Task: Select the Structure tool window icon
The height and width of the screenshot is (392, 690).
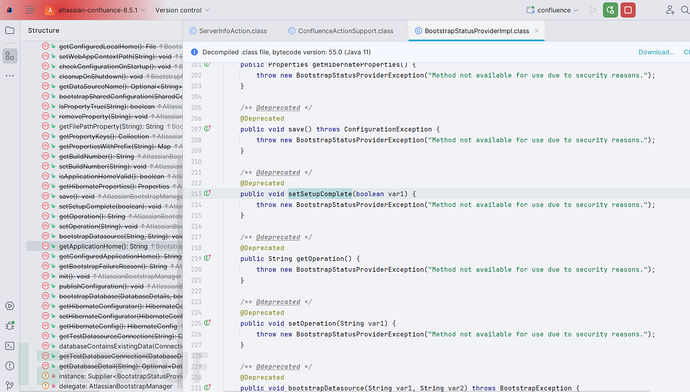Action: click(10, 56)
